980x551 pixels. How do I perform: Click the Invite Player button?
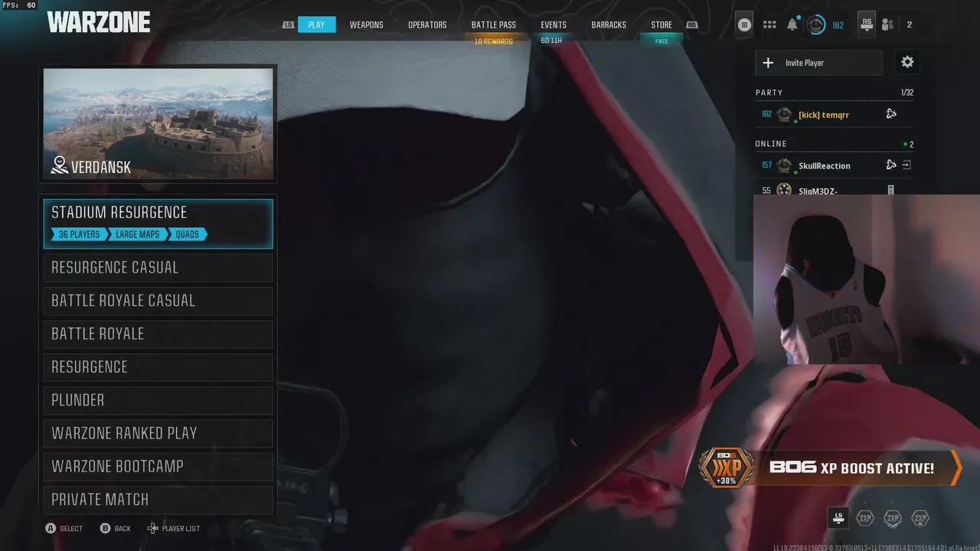tap(818, 63)
